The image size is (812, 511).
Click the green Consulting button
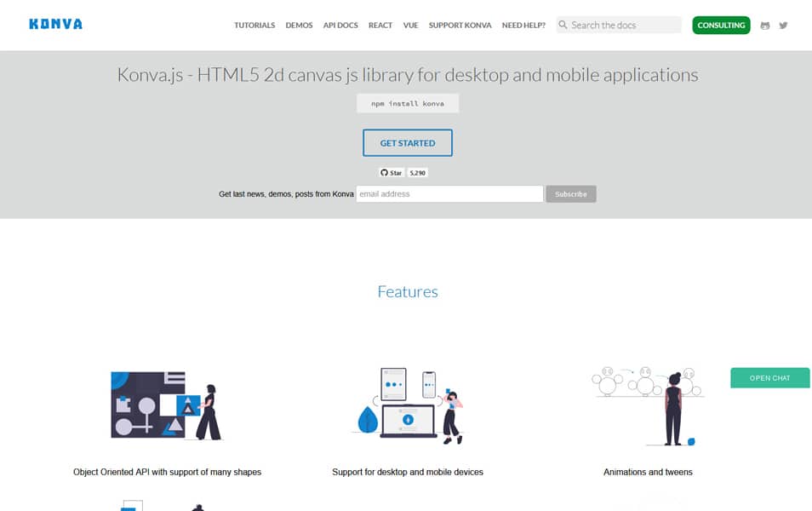pos(721,25)
